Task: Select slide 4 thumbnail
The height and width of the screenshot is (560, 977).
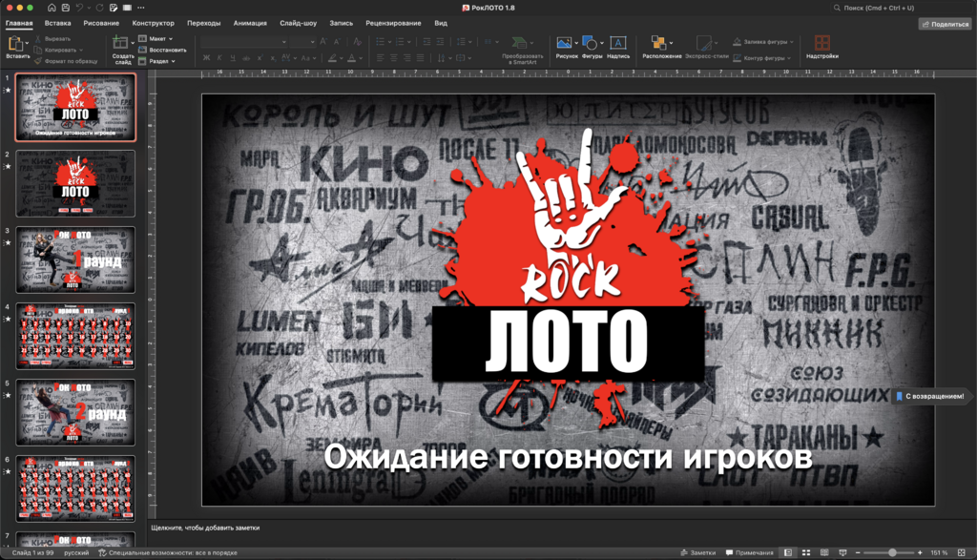Action: tap(75, 337)
